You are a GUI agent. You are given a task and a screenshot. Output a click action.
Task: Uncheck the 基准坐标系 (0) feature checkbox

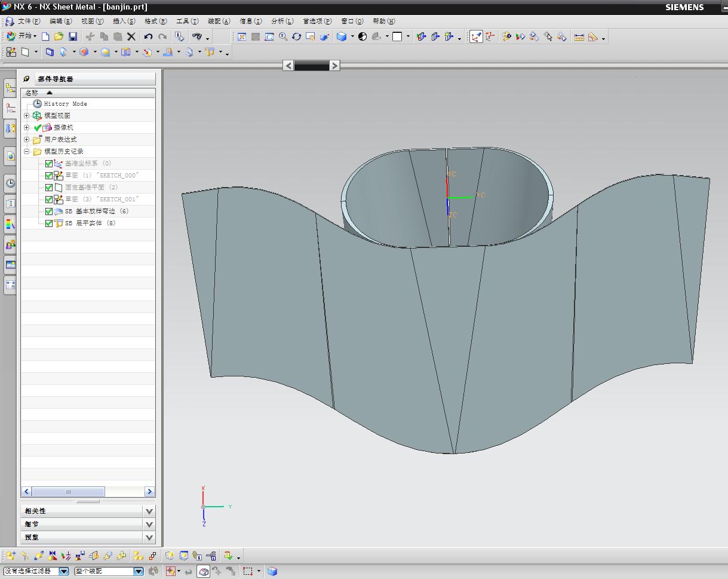pyautogui.click(x=49, y=164)
